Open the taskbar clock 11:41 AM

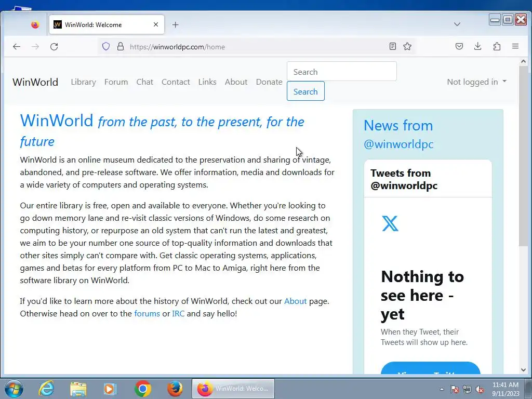point(506,389)
